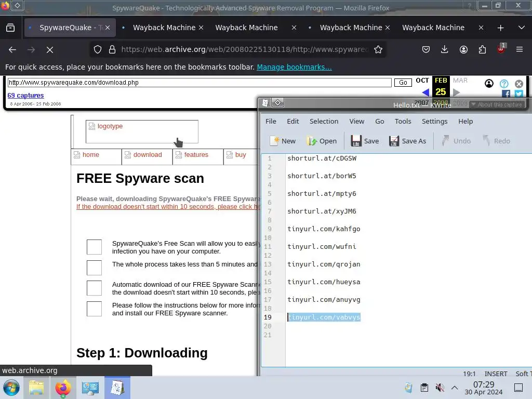
Task: Open the Firefox account icon
Action: [463, 49]
